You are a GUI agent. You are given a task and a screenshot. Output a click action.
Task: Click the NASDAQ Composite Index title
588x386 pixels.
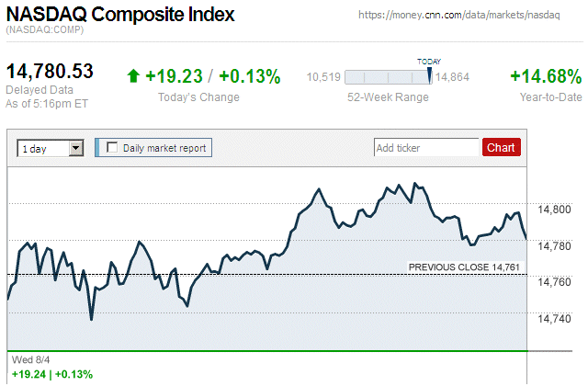pyautogui.click(x=120, y=15)
